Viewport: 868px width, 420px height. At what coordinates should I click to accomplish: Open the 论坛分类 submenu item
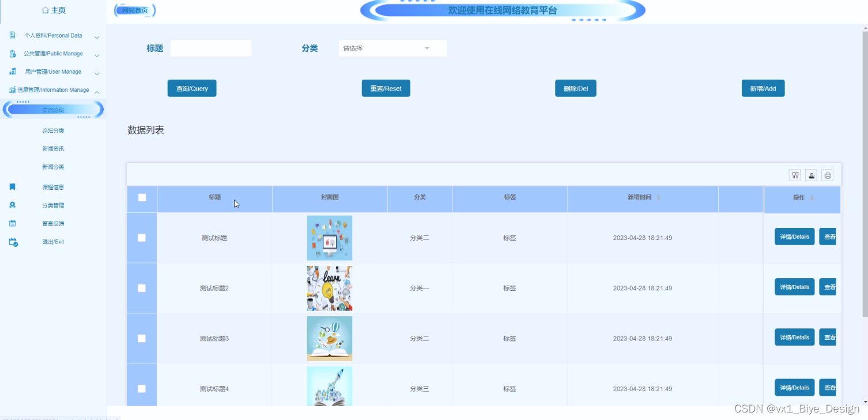point(53,130)
